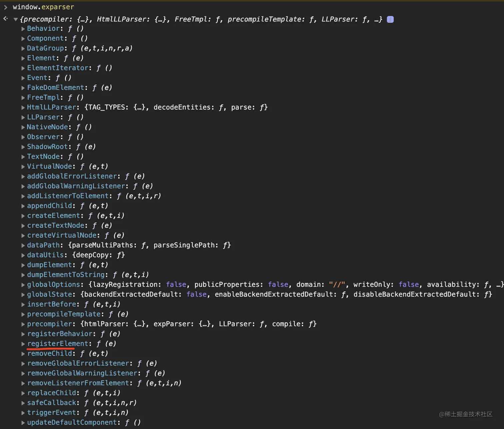Click the window.exparser console input line
The image size is (504, 429).
point(43,7)
